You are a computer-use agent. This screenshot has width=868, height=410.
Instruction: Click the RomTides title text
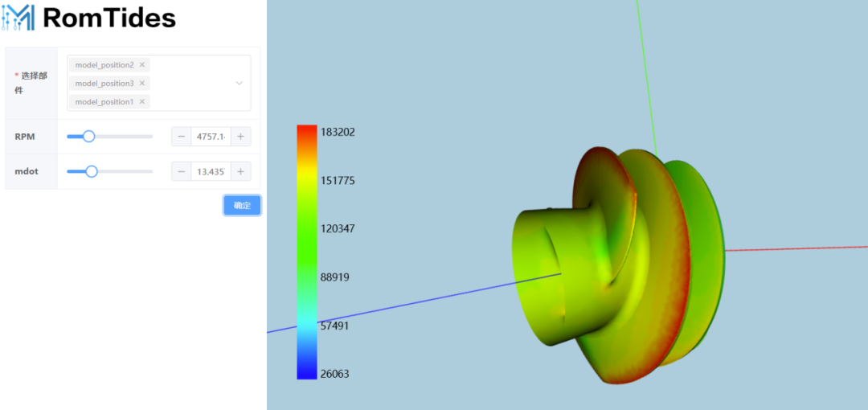109,18
